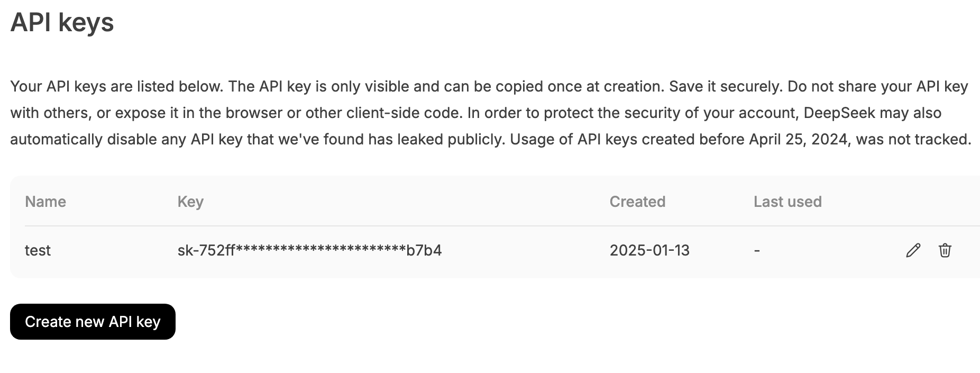Click "Do not share your API key" text
This screenshot has height=373, width=980.
tap(877, 86)
